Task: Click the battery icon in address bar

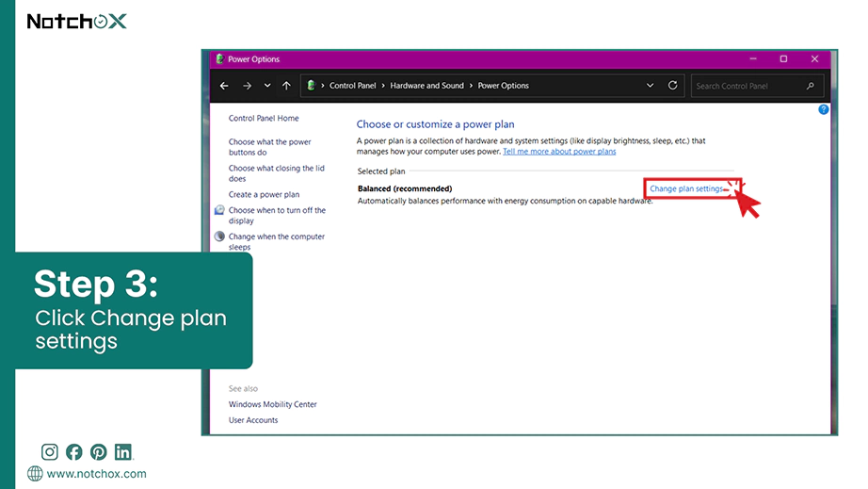Action: pos(311,86)
